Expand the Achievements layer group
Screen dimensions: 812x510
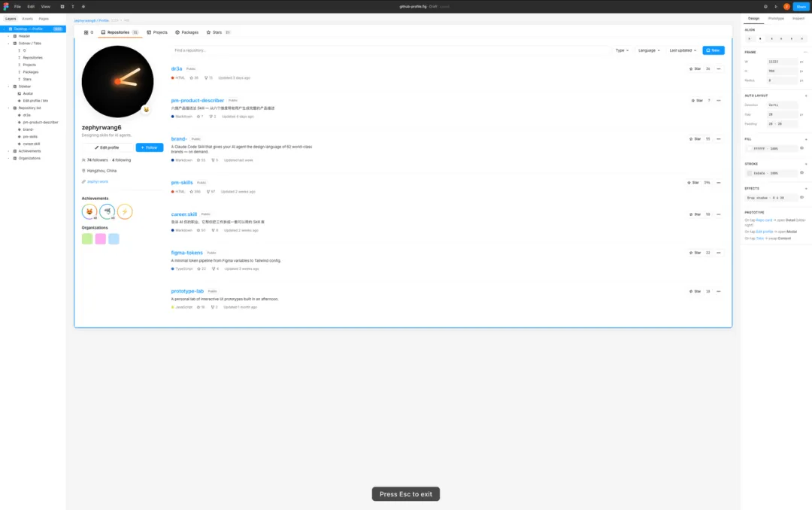point(8,150)
